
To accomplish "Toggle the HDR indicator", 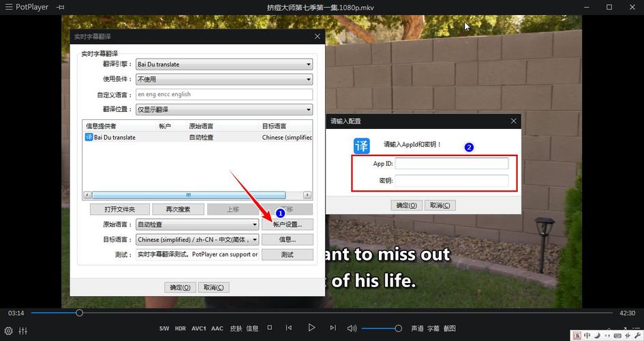I will [181, 329].
